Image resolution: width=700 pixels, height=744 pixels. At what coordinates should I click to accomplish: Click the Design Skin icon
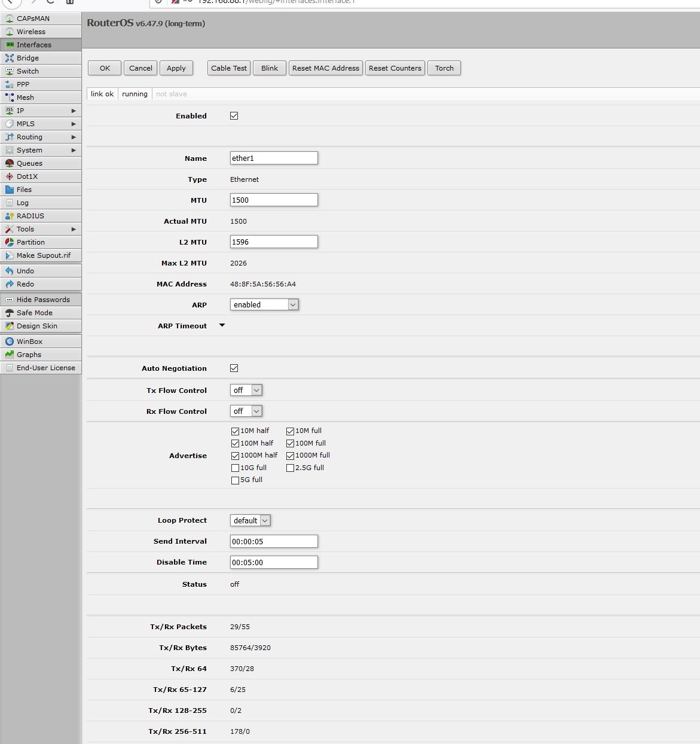click(x=10, y=326)
